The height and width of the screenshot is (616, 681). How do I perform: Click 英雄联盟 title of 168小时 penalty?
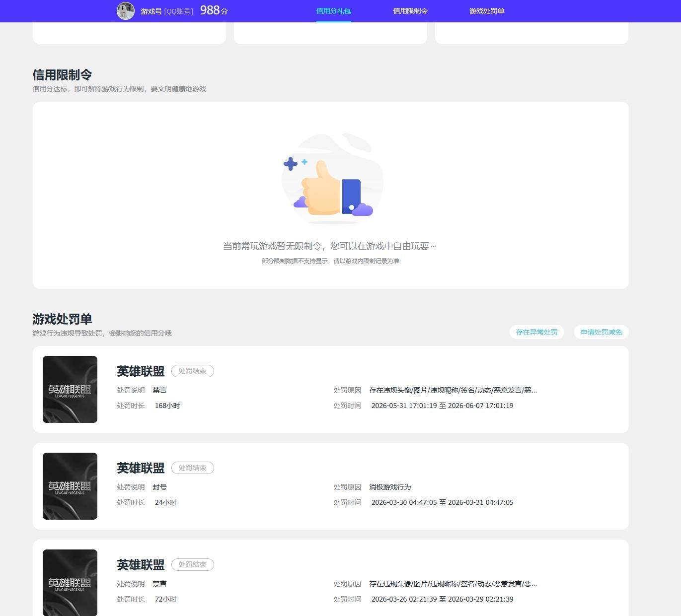click(x=141, y=371)
